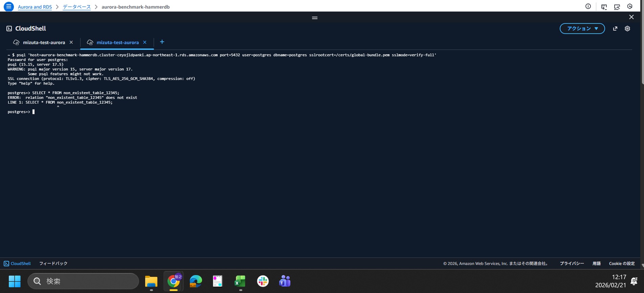Open CloudShell settings gear

click(x=627, y=29)
